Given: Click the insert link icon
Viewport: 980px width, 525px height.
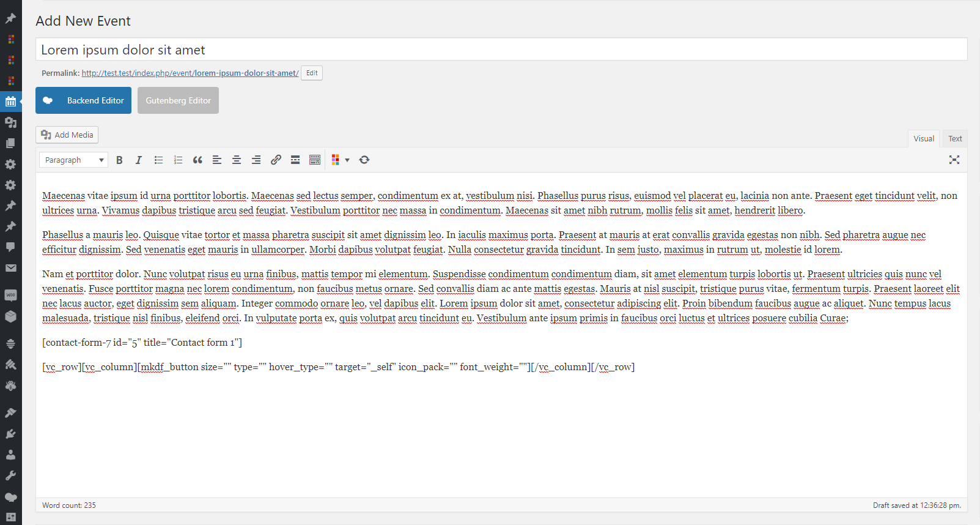Looking at the screenshot, I should pos(276,160).
